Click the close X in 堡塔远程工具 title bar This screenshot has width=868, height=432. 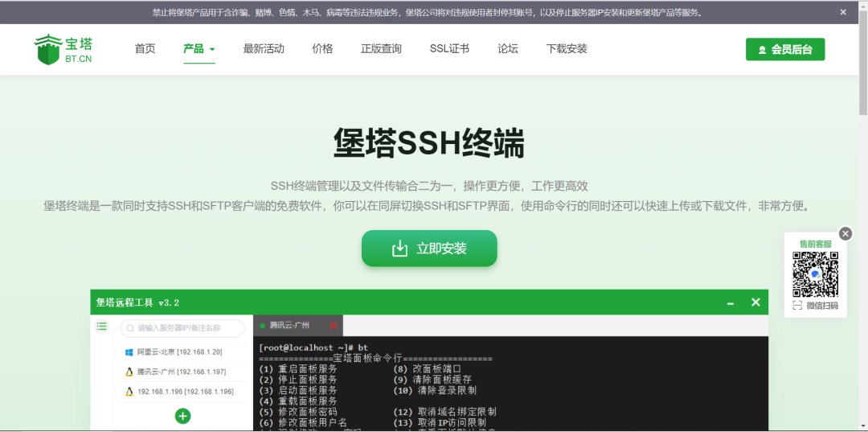click(x=755, y=302)
